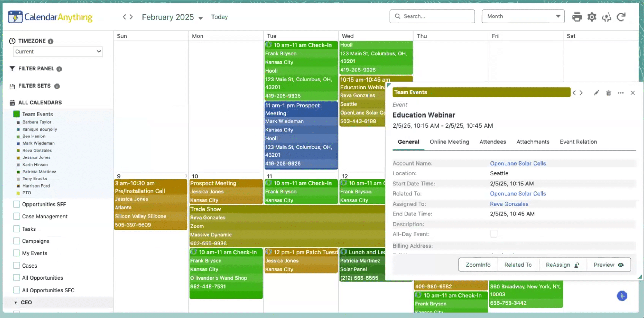Open the Trade Show multi-day event
Viewport: 644px width, 318px height.
[x=287, y=226]
